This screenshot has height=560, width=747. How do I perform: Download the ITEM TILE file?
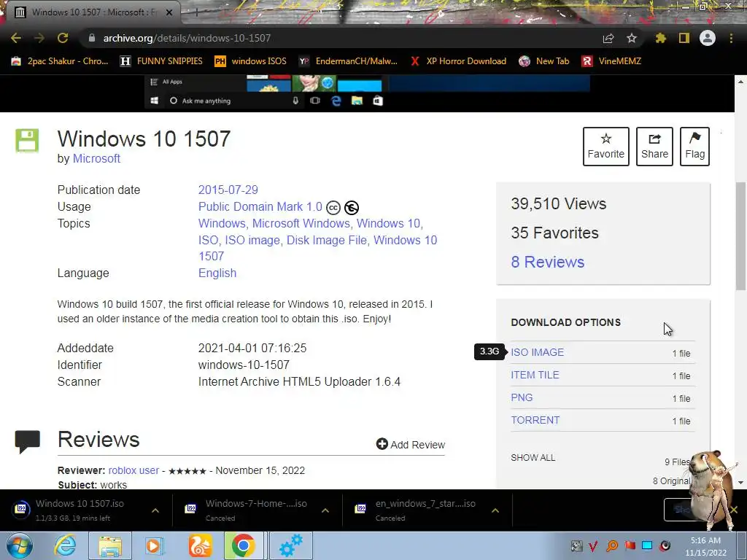(x=535, y=376)
